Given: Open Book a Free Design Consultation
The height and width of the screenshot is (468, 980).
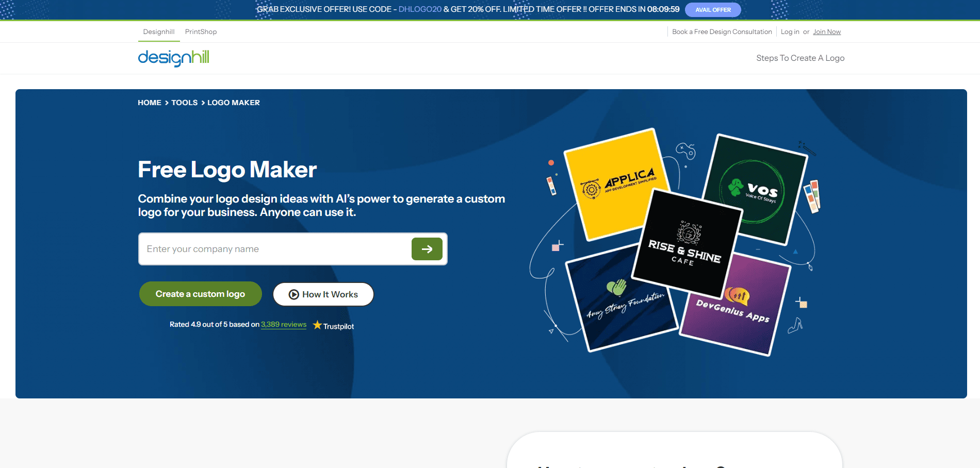Looking at the screenshot, I should (722, 32).
